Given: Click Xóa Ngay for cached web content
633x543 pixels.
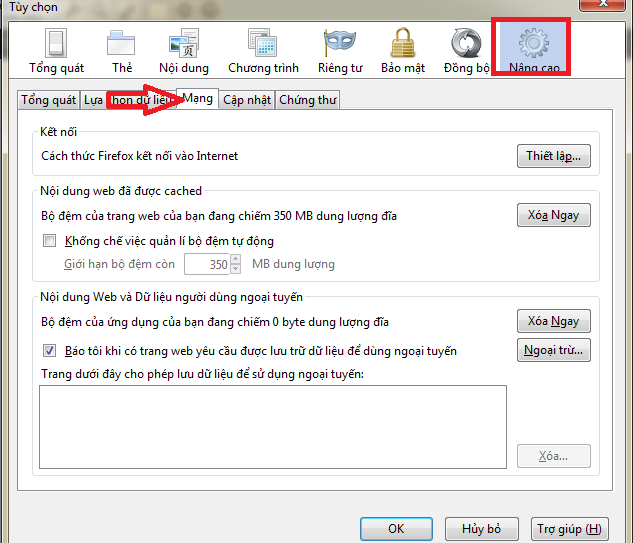Looking at the screenshot, I should (553, 215).
